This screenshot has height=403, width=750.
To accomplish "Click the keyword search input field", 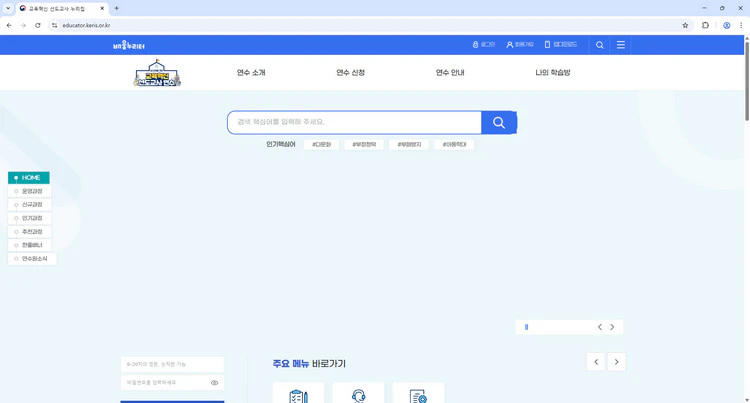I will pos(355,122).
